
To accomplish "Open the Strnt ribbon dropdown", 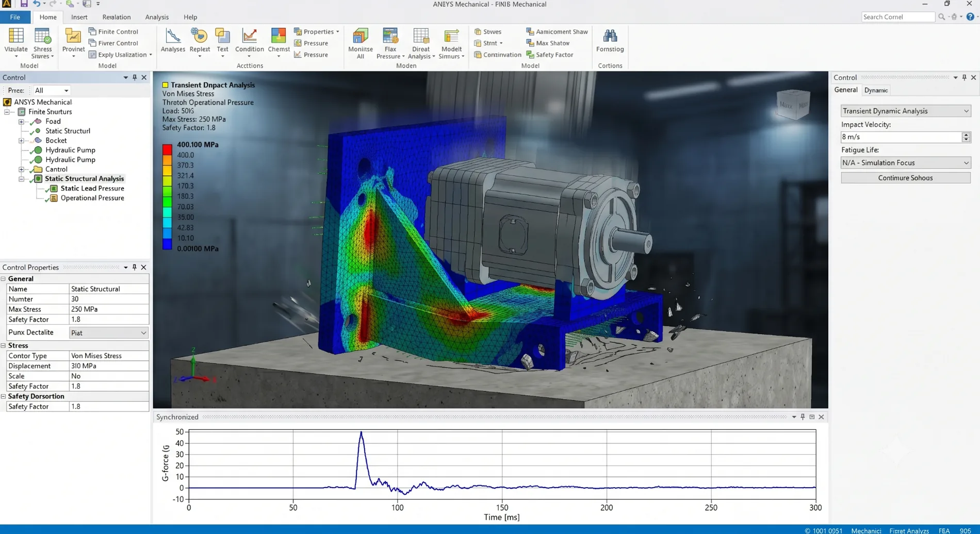I will pyautogui.click(x=488, y=43).
